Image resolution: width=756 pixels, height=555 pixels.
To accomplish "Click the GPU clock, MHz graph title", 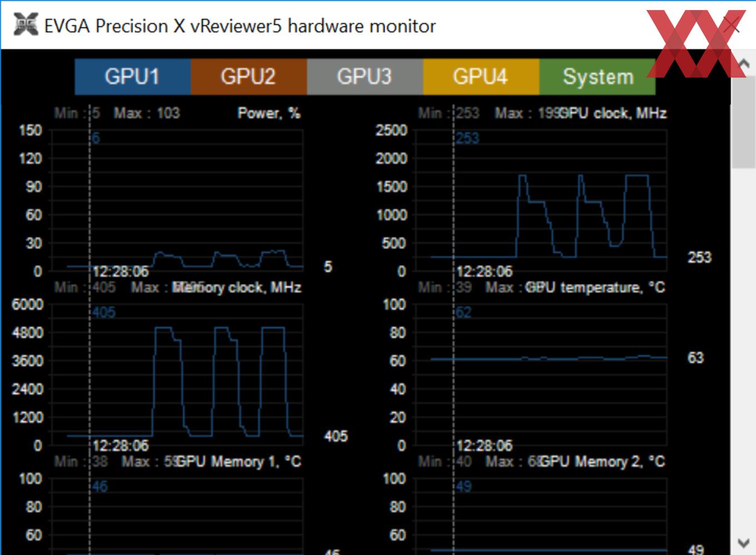I will point(612,113).
